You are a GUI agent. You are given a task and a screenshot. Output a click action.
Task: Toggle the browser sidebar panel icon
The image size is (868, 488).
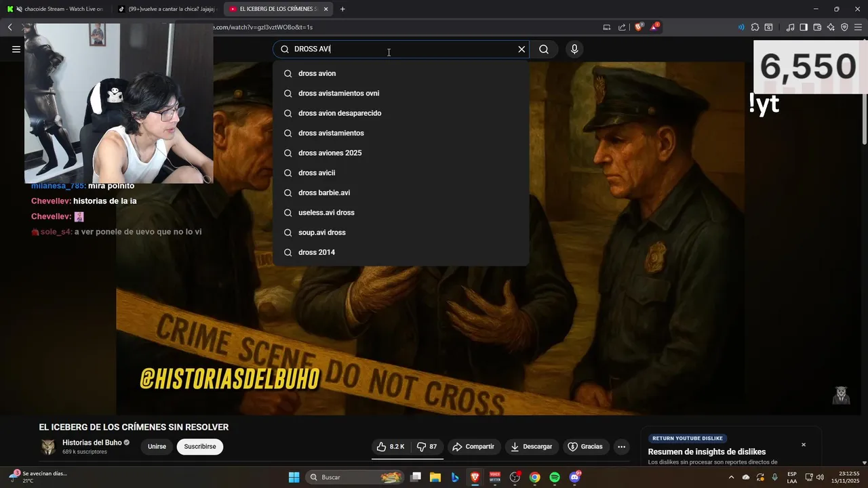[x=804, y=27]
